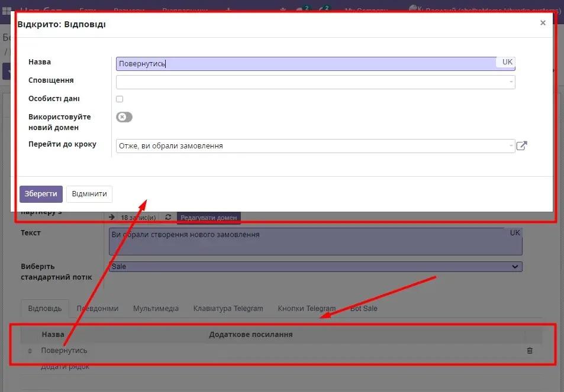Enable the Використовуйте новий домен toggle
564x392 pixels.
tap(124, 117)
